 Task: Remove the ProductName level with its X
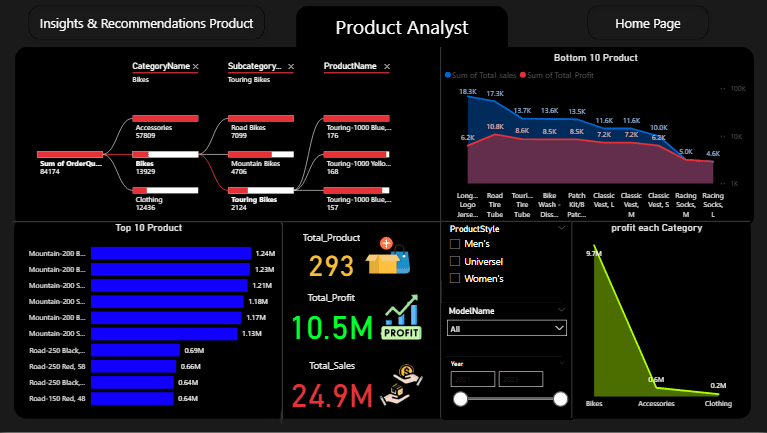387,66
